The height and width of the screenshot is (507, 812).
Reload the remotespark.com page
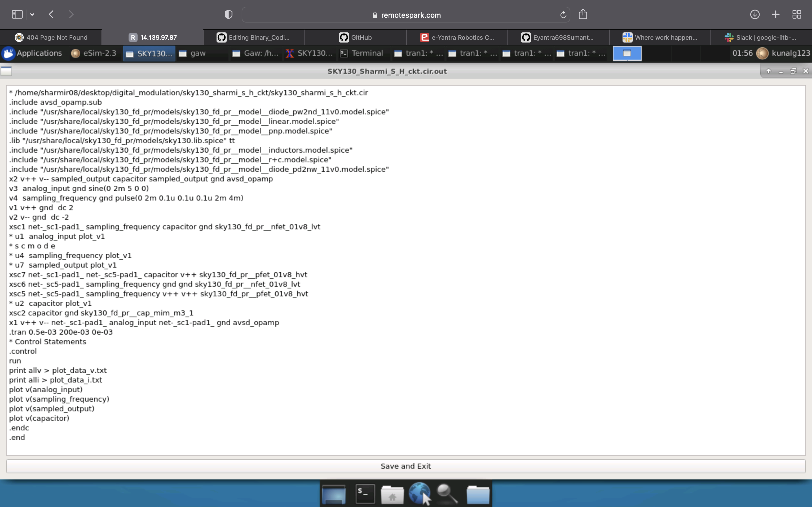pyautogui.click(x=562, y=14)
